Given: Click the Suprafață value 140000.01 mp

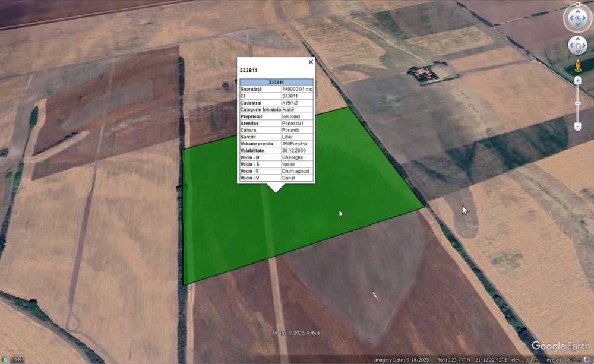Looking at the screenshot, I should (298, 89).
